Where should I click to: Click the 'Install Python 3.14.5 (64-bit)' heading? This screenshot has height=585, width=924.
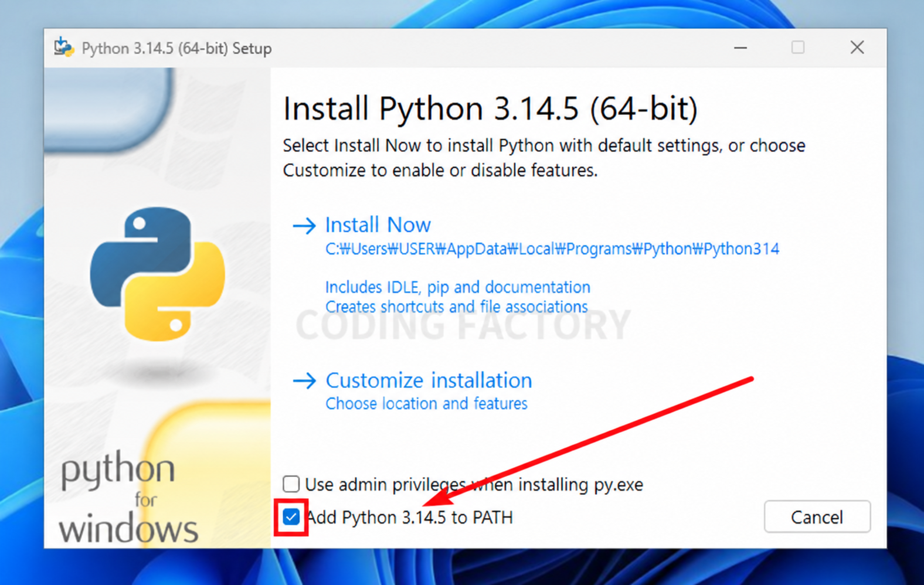coord(490,108)
